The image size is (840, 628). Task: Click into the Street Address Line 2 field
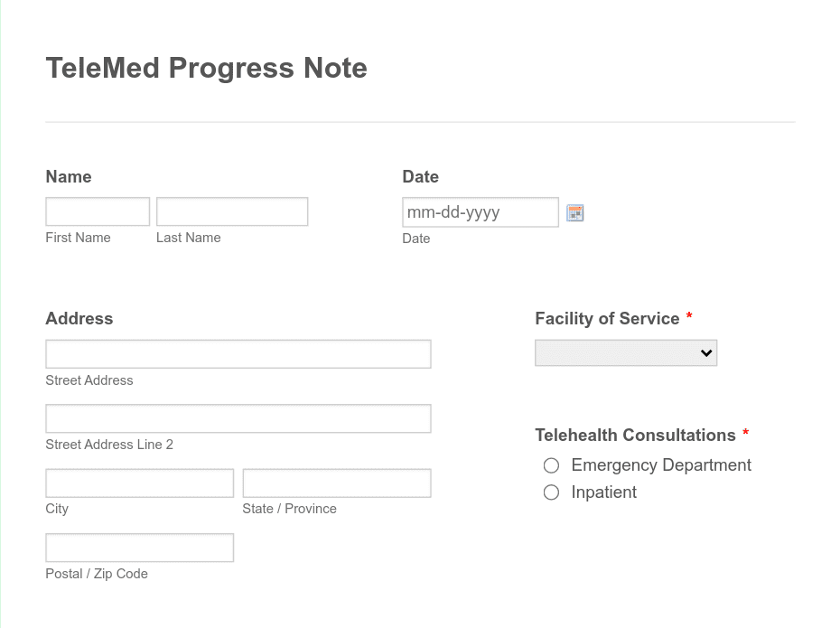point(238,417)
